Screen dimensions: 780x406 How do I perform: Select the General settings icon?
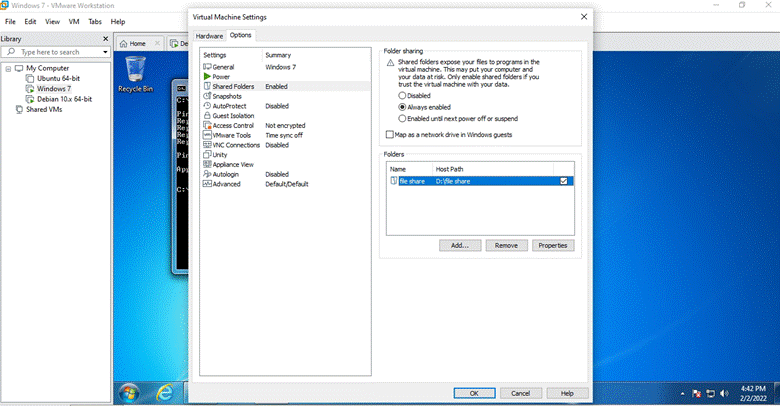(207, 67)
